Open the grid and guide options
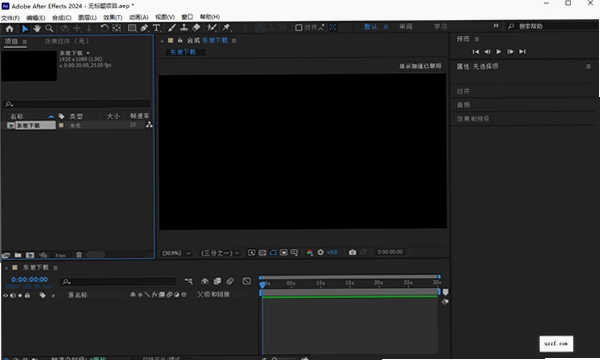The width and height of the screenshot is (600, 360). point(294,252)
